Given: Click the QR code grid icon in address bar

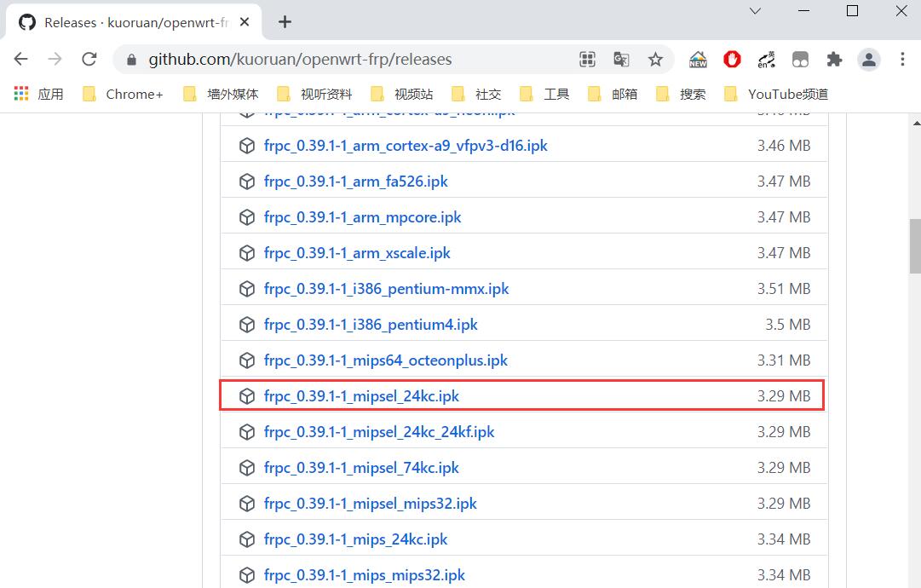Looking at the screenshot, I should (587, 59).
